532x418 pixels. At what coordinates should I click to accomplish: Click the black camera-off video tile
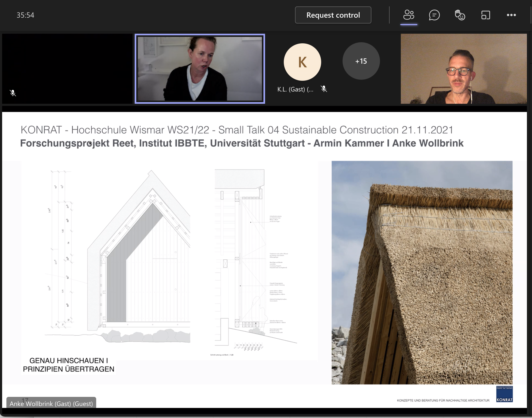(67, 64)
